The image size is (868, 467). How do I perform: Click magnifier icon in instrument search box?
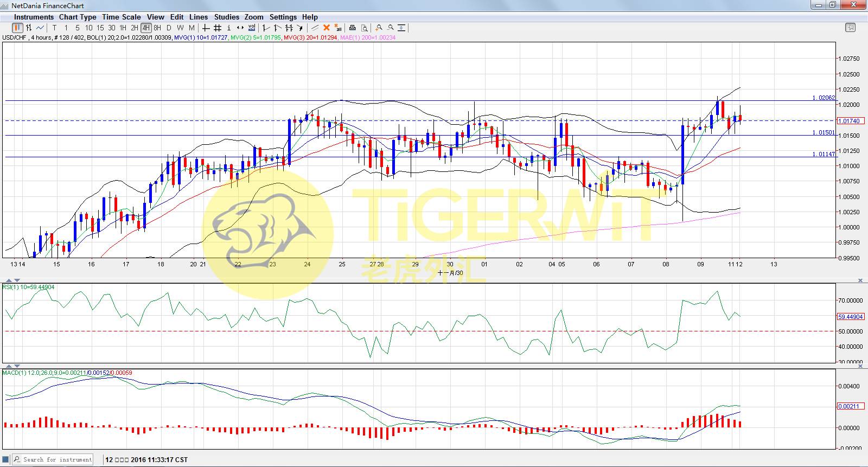17,459
